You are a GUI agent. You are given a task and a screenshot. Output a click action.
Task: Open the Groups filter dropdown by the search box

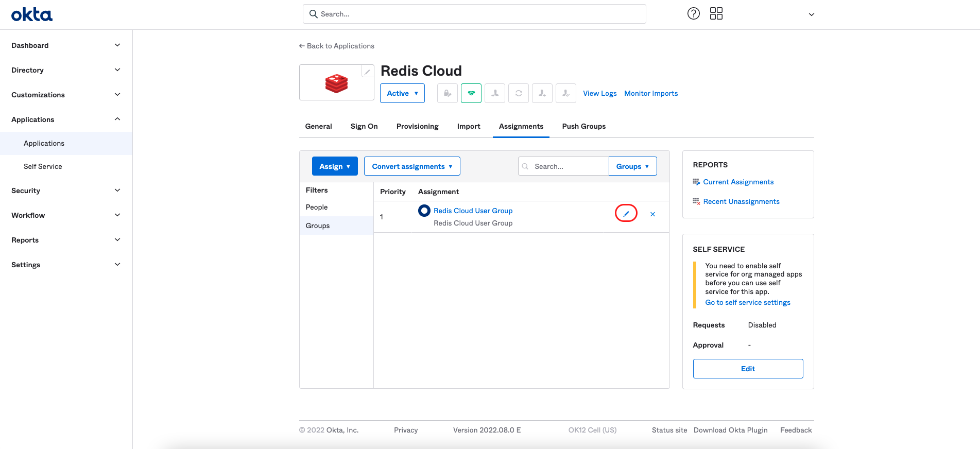(632, 166)
